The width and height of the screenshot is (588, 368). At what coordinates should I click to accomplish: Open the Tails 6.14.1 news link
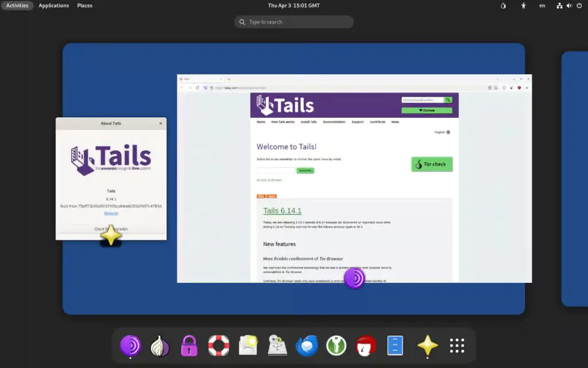(x=283, y=210)
